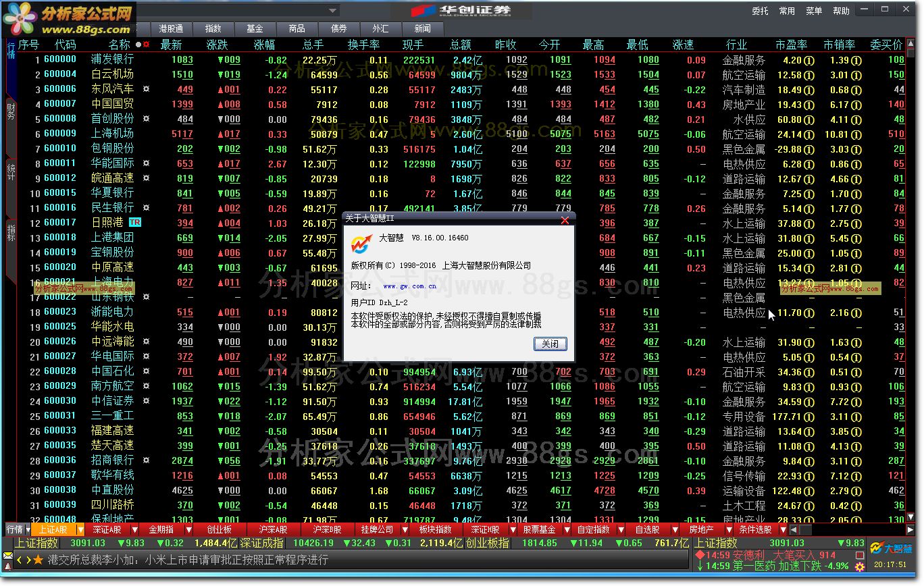Click the round dot icon in the 名称 header

tap(138, 45)
